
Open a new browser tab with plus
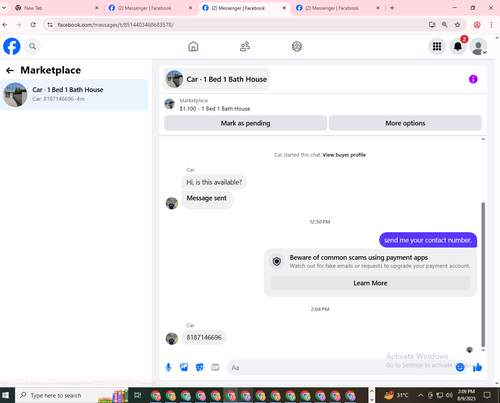[392, 8]
